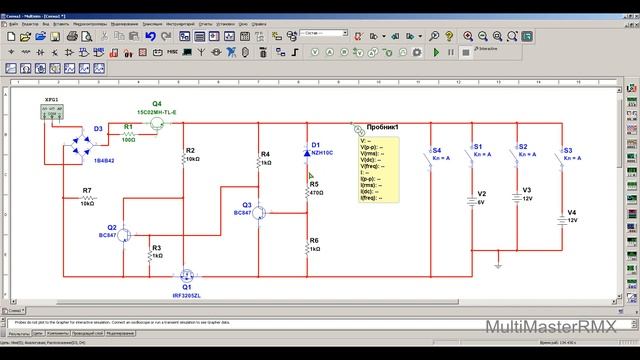Image resolution: width=640 pixels, height=360 pixels.
Task: Toggle the Spreadsheet View panel
Action: pos(200,37)
